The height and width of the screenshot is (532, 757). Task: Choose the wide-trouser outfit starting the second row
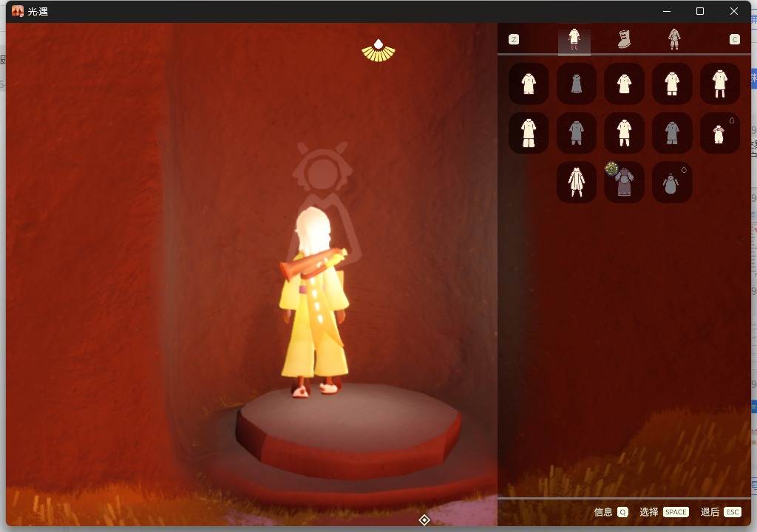[529, 133]
